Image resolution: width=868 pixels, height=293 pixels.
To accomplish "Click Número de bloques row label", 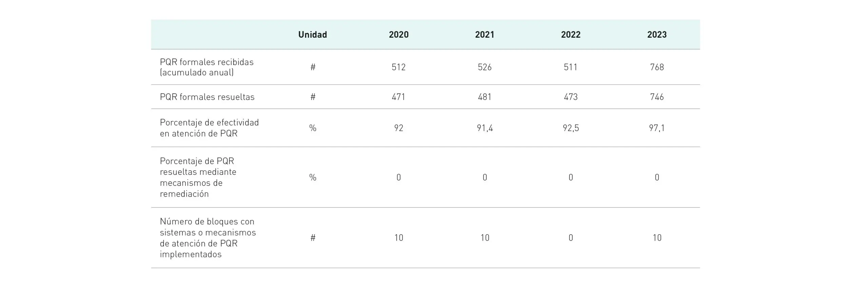I will point(208,238).
